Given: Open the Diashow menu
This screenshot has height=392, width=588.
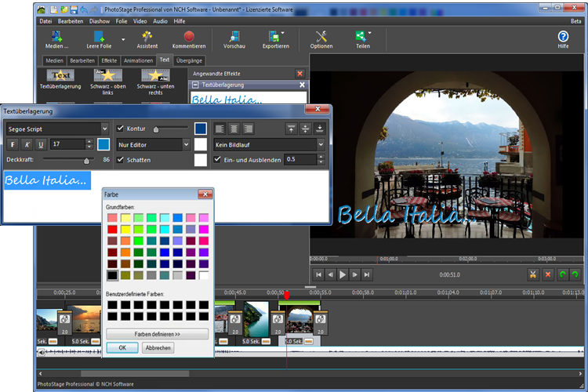Looking at the screenshot, I should 100,21.
